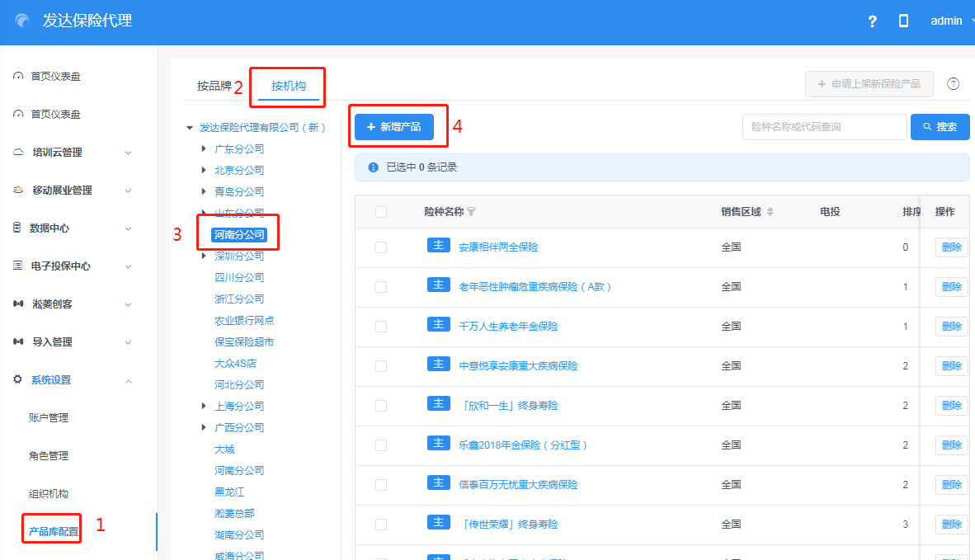Click the help question mark in header
Screen dimensions: 975x560
873,22
